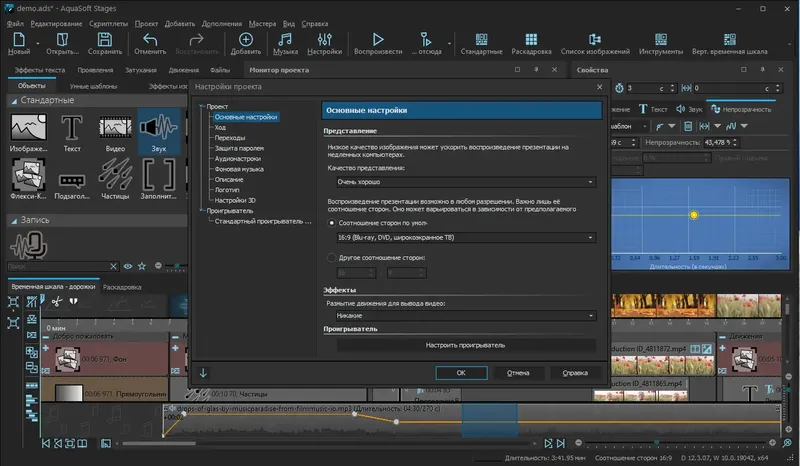Click the Музыка toolbar icon
The height and width of the screenshot is (466, 800).
[x=285, y=40]
